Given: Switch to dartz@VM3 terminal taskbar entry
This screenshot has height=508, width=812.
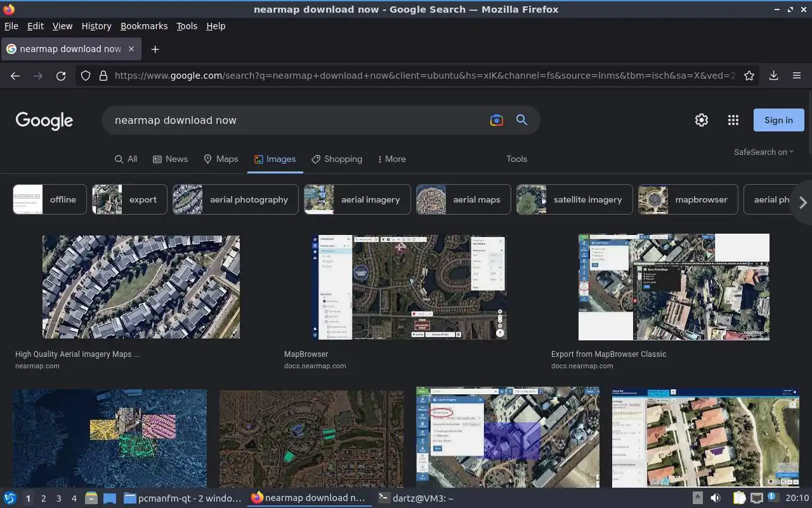Looking at the screenshot, I should point(416,498).
